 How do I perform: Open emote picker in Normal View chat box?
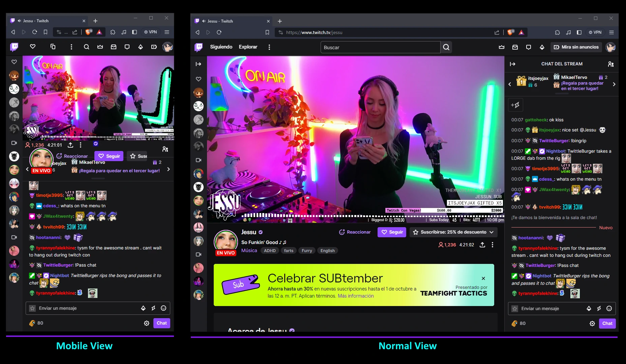(609, 308)
